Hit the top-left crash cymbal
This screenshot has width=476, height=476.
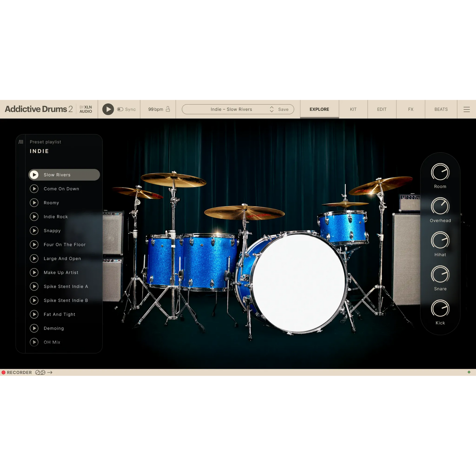click(174, 179)
